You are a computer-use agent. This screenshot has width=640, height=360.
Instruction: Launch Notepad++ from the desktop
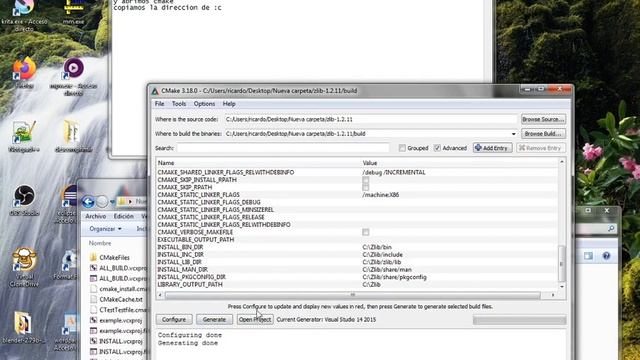[24, 132]
